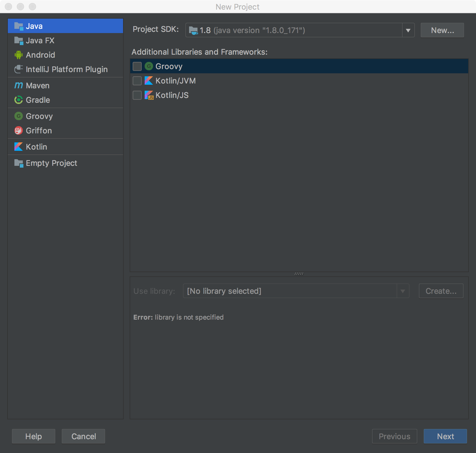Enable the Kotlin/JS checkbox

click(137, 95)
